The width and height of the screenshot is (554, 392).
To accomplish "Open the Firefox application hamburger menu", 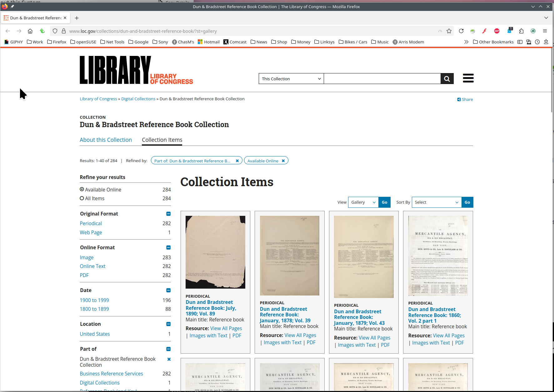I will pyautogui.click(x=545, y=31).
